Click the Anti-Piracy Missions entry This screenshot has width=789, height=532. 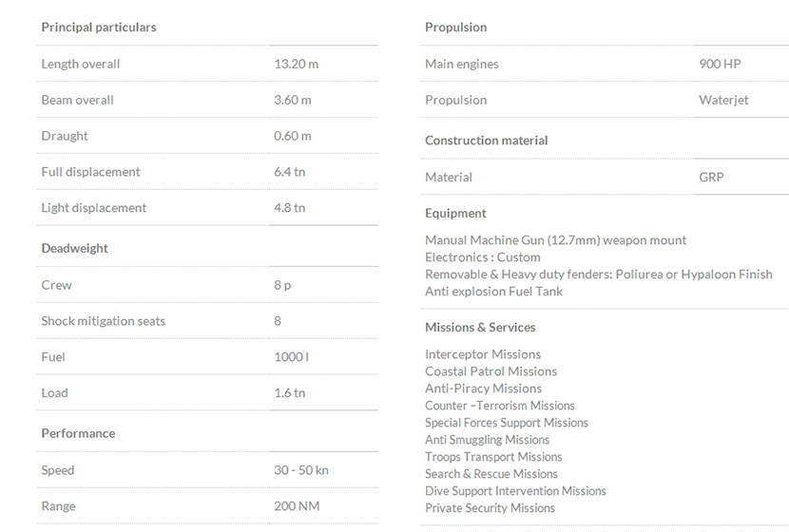pos(483,389)
